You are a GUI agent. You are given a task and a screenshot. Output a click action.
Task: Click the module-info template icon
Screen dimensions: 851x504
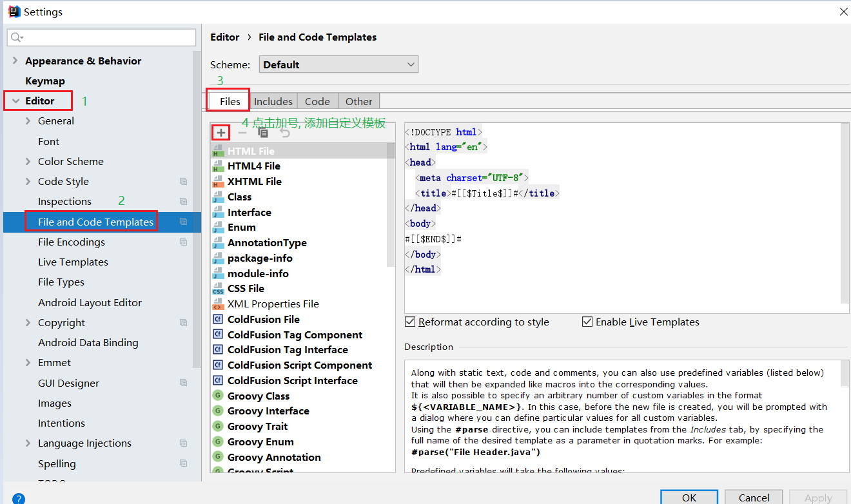coord(218,273)
